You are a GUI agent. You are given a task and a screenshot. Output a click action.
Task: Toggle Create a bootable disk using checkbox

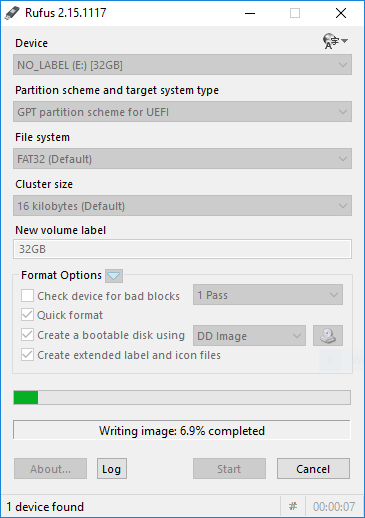point(27,335)
